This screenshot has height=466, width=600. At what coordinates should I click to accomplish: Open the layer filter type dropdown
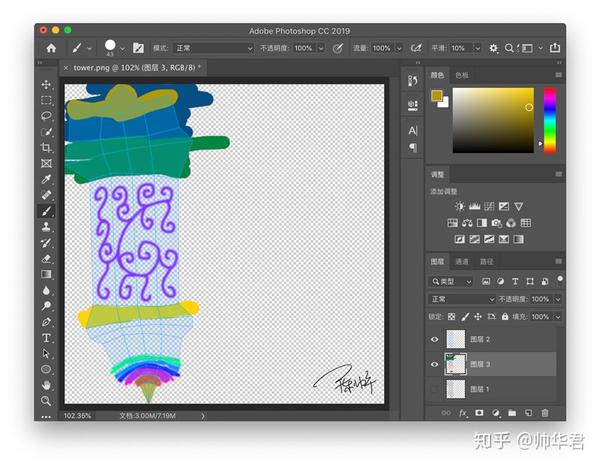451,282
